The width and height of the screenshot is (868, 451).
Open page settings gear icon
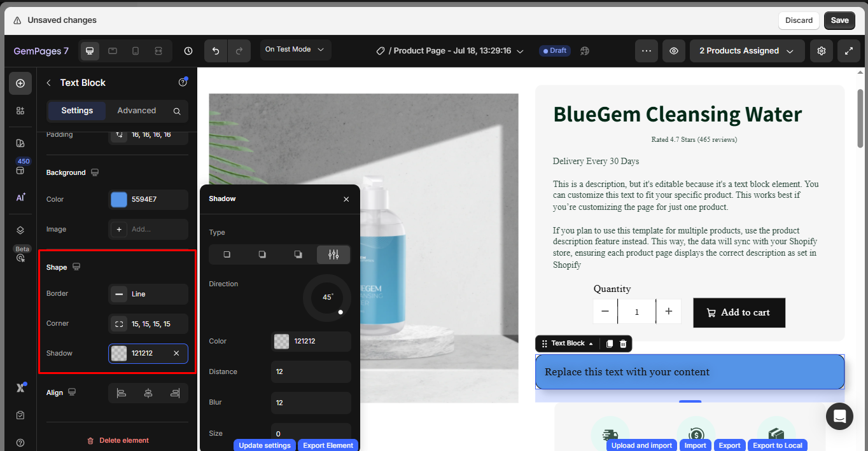pyautogui.click(x=822, y=51)
